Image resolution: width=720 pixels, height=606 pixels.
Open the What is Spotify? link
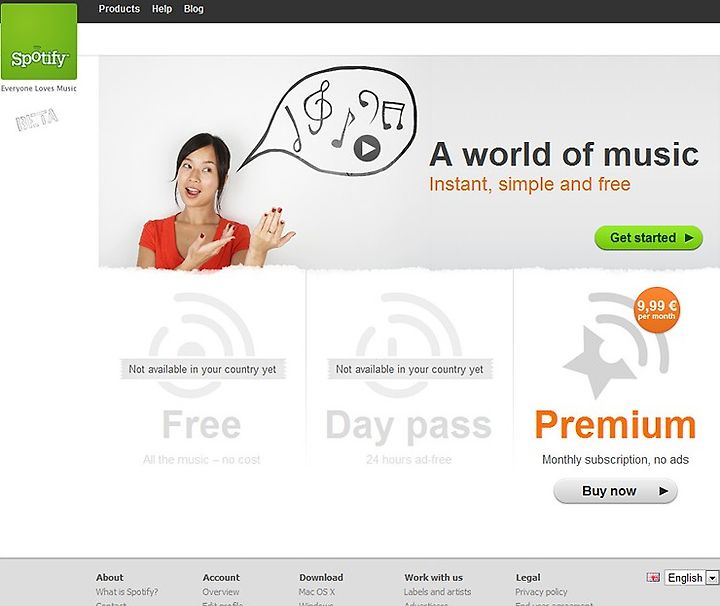click(127, 592)
